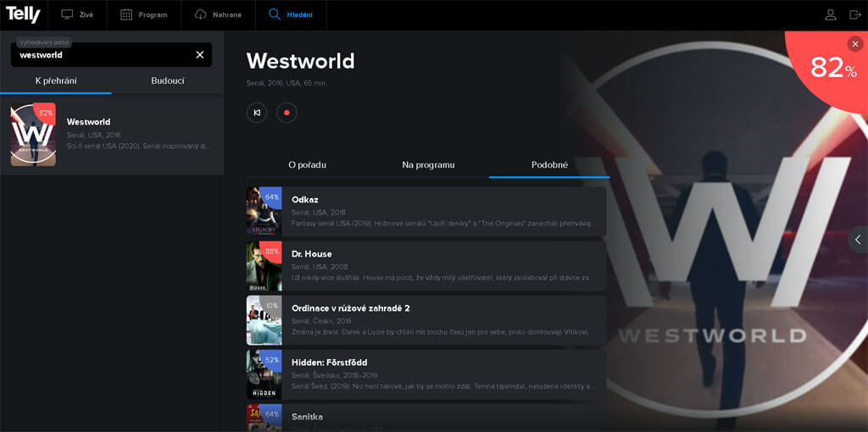Open the Program guide section
Screen dimensions: 868x432
click(144, 15)
